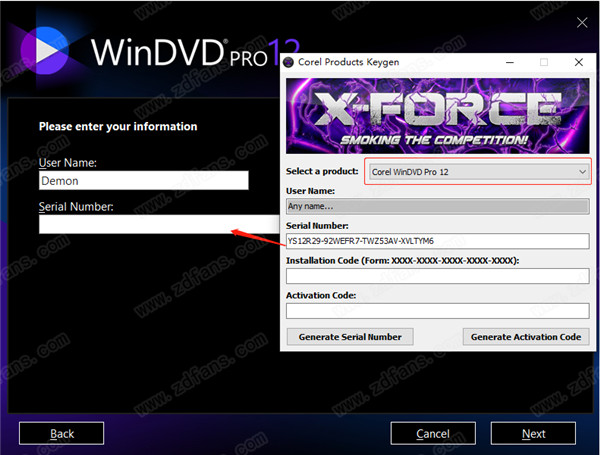This screenshot has width=600, height=455.
Task: Click the dropdown chevron arrow for product
Action: coord(582,172)
